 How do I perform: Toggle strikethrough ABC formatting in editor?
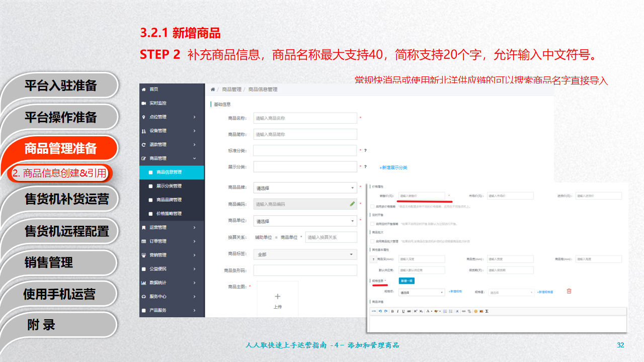pos(409,311)
